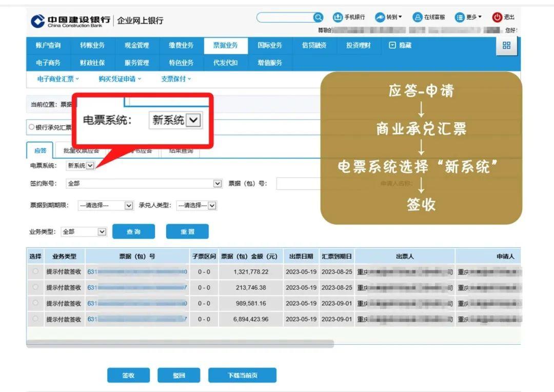The image size is (554, 392).
Task: Open the 票据到期期限 dropdown
Action: coord(105,205)
